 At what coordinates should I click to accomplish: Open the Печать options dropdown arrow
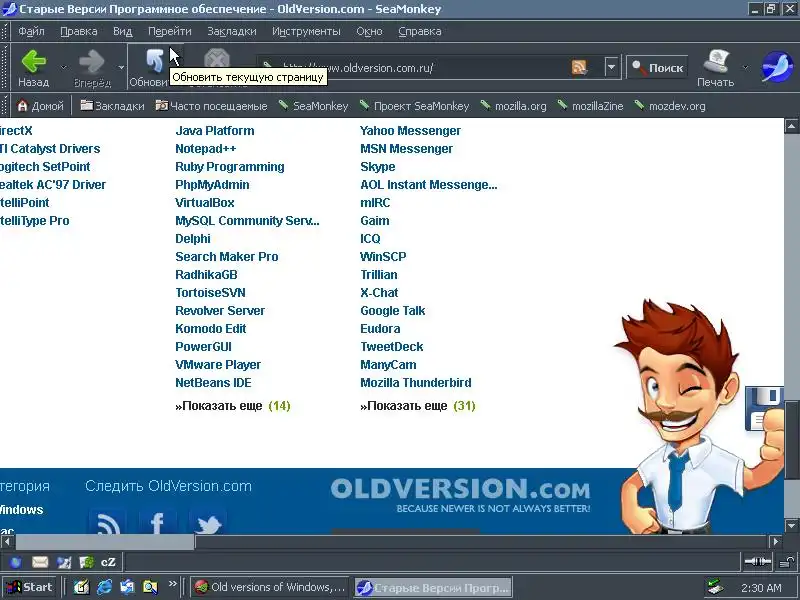click(x=745, y=67)
